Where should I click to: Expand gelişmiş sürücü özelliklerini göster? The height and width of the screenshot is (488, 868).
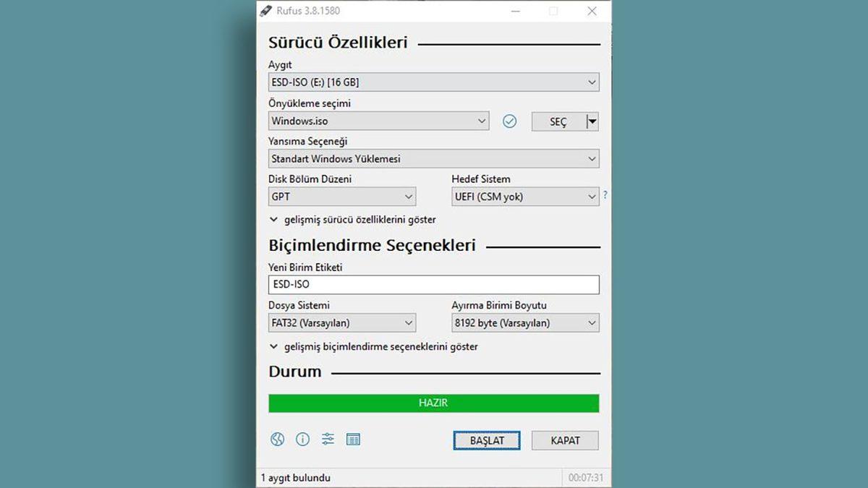(354, 219)
